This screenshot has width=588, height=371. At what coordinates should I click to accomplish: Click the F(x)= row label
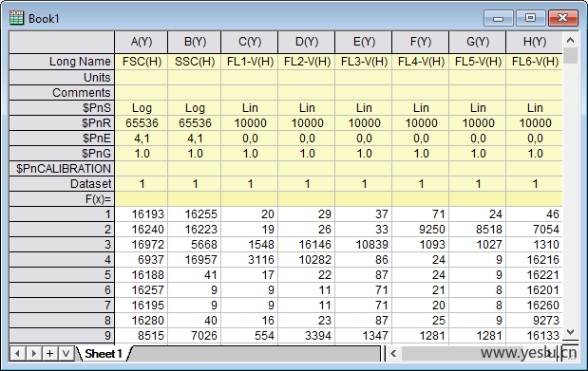62,199
